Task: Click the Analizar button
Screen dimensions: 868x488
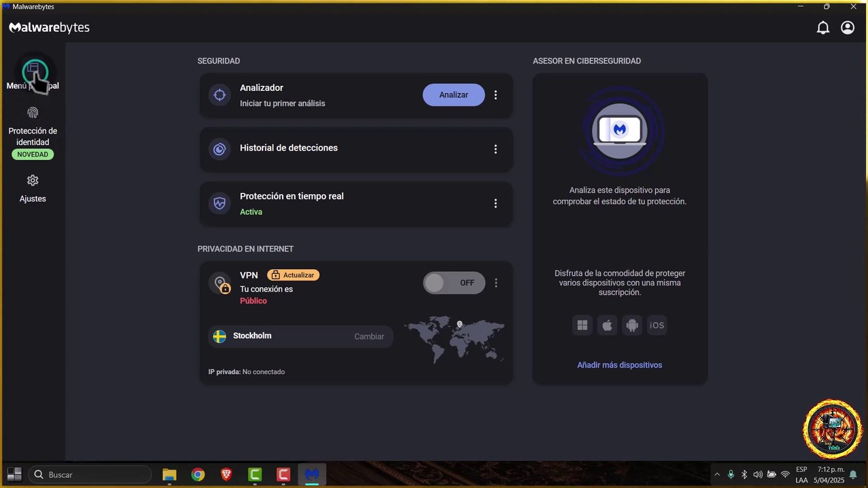Action: [454, 95]
